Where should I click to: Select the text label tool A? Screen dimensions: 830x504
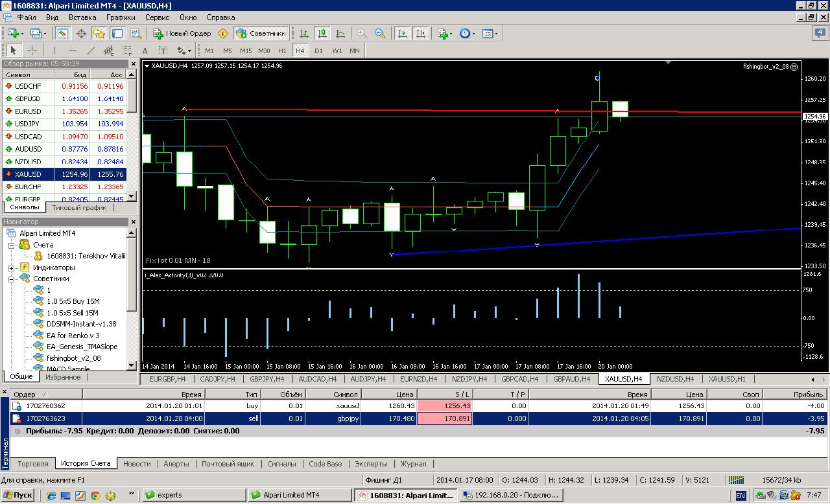(145, 51)
